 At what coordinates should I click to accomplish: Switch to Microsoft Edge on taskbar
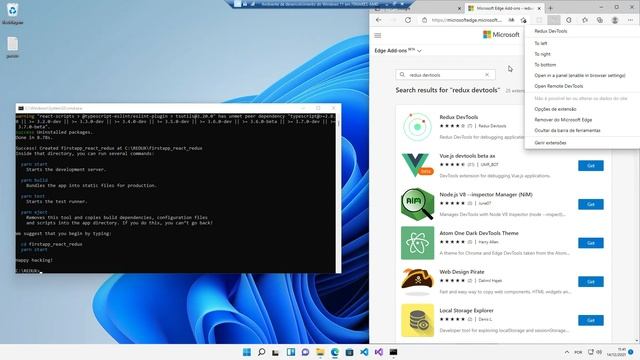point(335,352)
